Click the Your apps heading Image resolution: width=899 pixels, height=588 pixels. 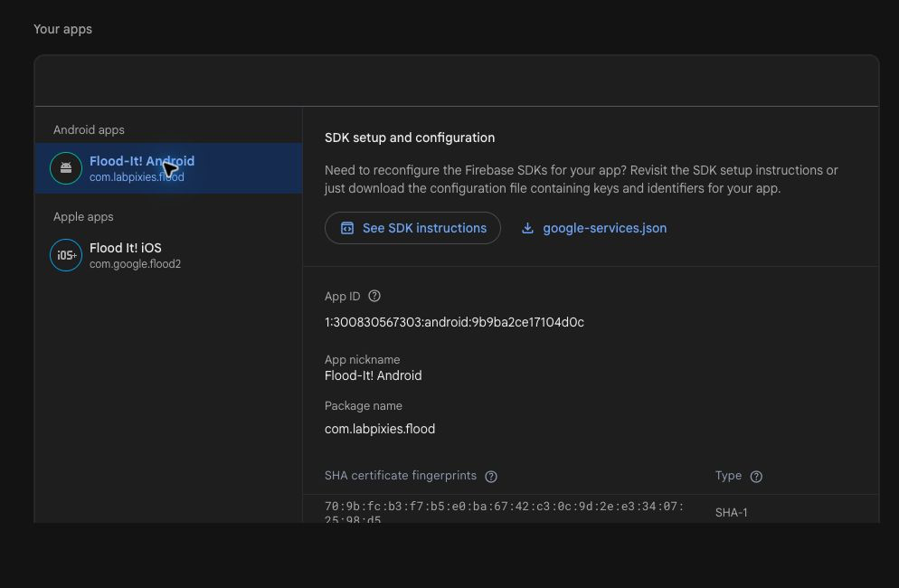point(62,29)
